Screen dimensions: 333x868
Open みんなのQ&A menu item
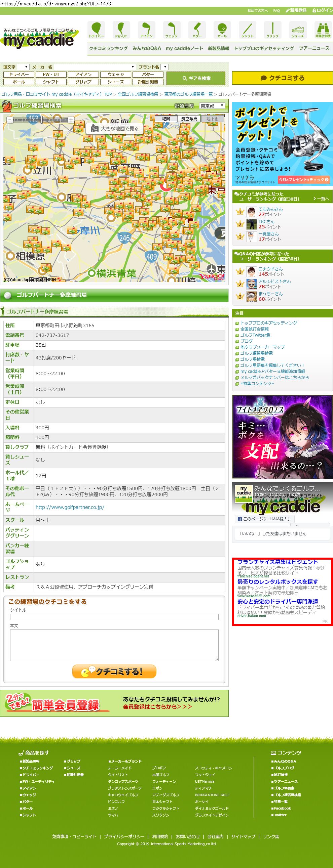[147, 48]
